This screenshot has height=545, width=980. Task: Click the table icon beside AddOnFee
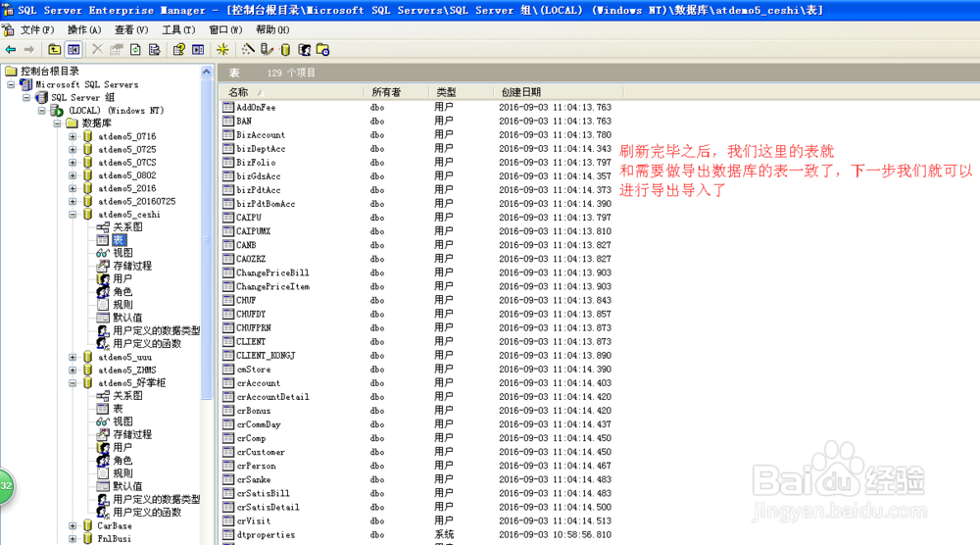[228, 107]
